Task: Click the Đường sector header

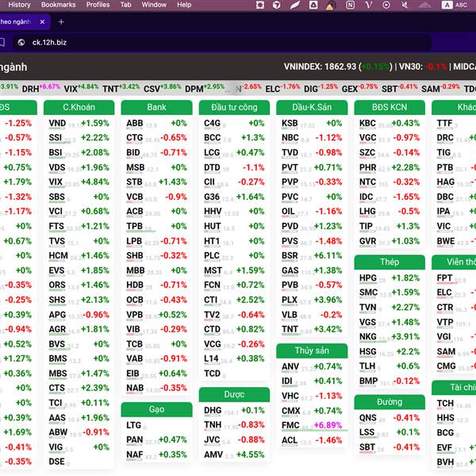Action: [390, 402]
